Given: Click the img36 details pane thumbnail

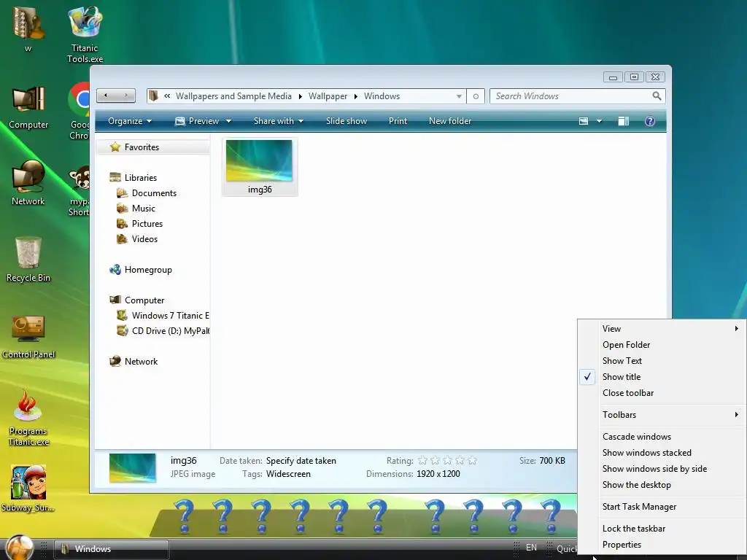Looking at the screenshot, I should 133,467.
